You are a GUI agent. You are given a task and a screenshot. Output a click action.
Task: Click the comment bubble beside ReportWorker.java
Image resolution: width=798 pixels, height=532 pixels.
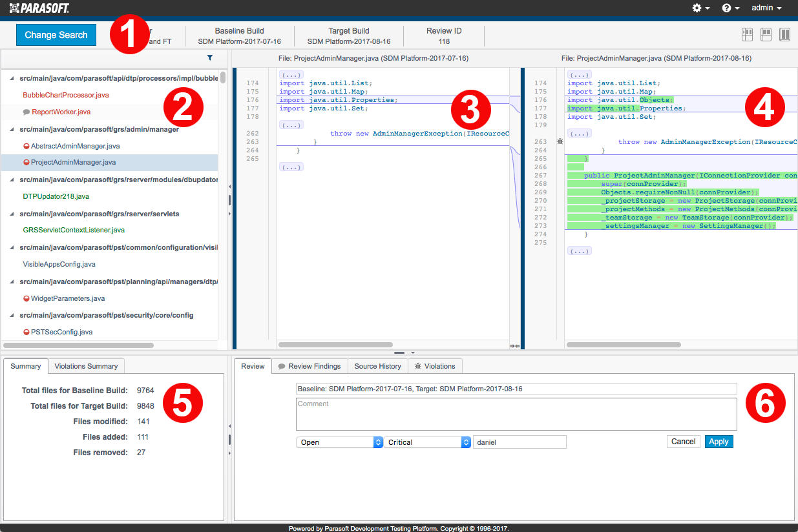pyautogui.click(x=26, y=112)
